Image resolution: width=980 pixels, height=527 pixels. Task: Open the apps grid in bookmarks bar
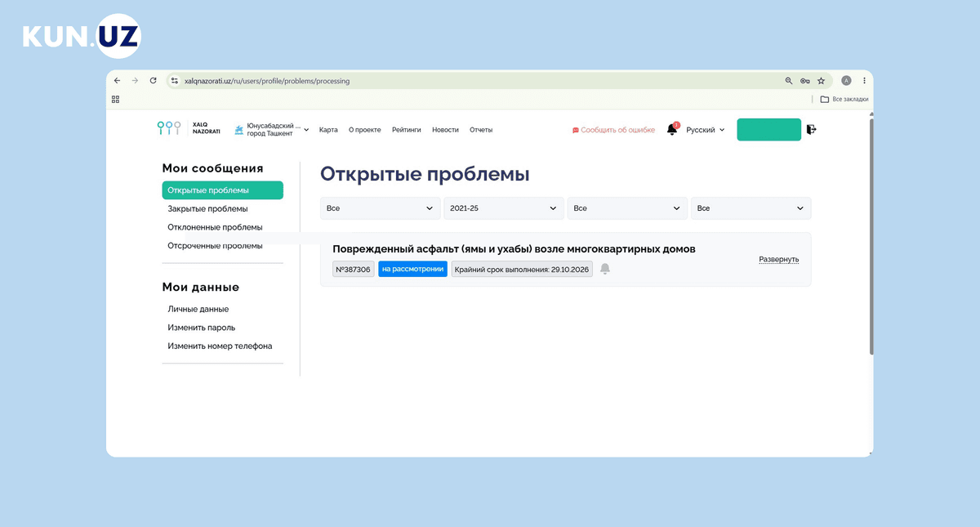coord(116,99)
